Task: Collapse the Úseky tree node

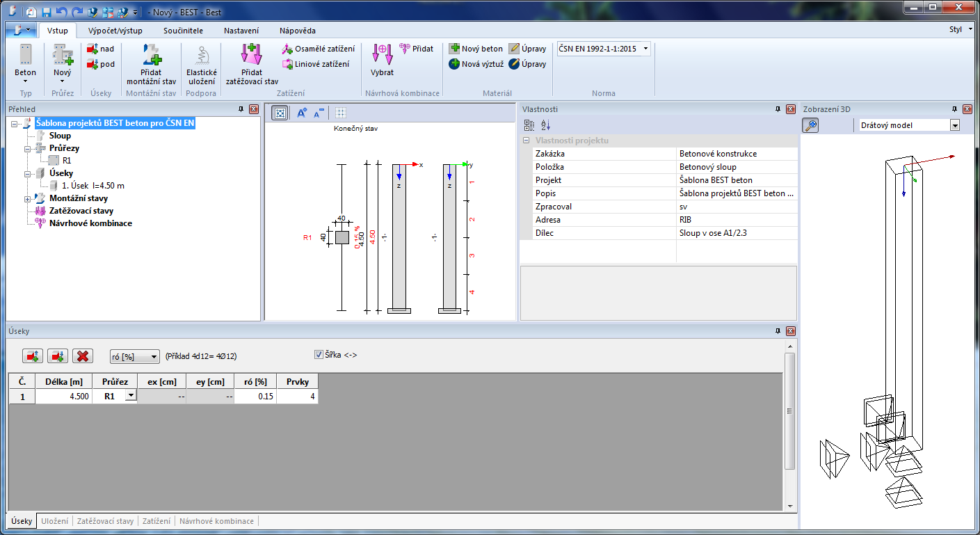Action: (28, 174)
